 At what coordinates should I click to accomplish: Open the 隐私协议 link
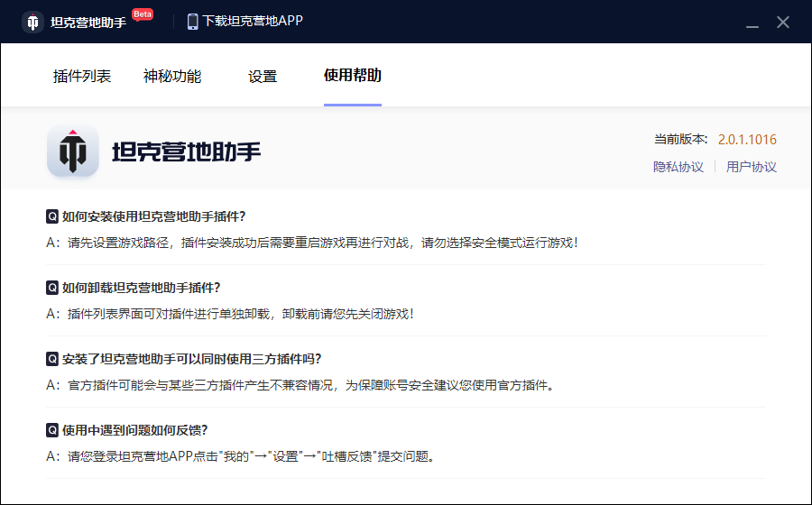click(x=678, y=167)
